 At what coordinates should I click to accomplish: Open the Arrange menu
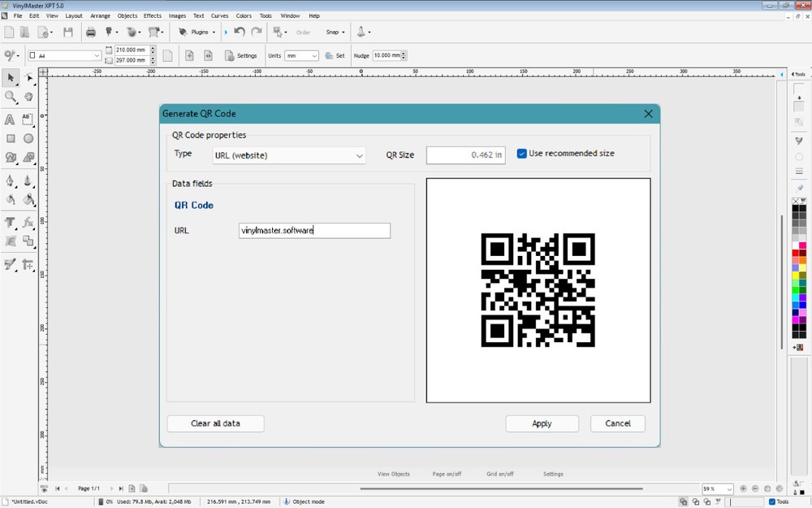point(99,15)
